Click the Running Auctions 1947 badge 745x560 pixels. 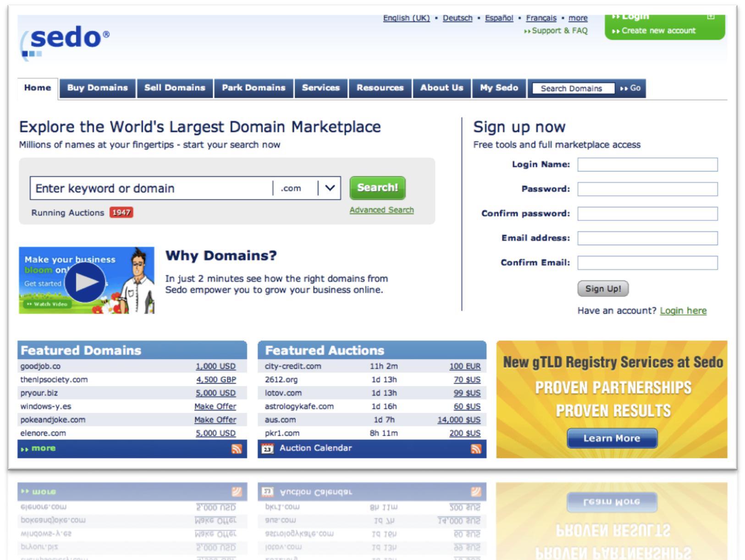pos(121,213)
